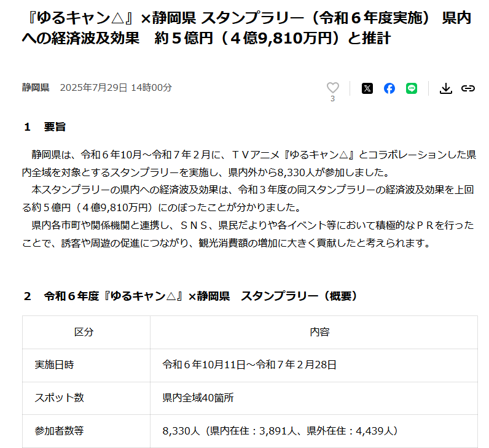Download the press release with the download icon
489x448 pixels.
445,88
